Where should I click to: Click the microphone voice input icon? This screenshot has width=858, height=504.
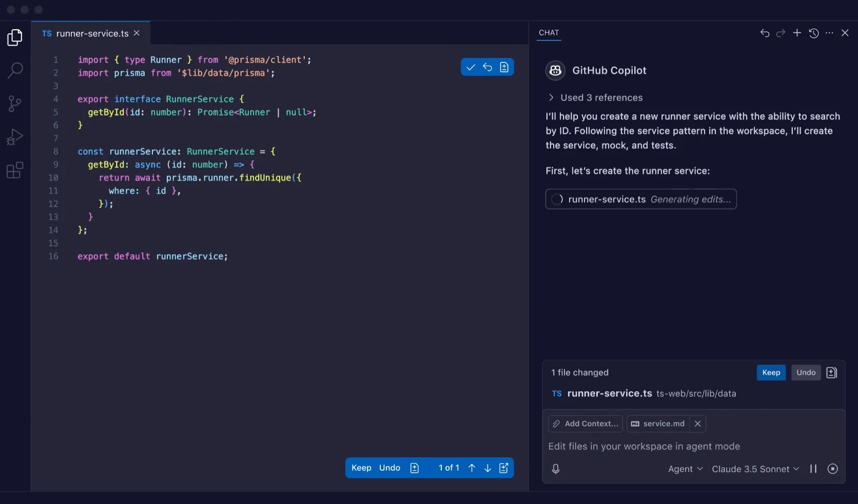(x=556, y=469)
